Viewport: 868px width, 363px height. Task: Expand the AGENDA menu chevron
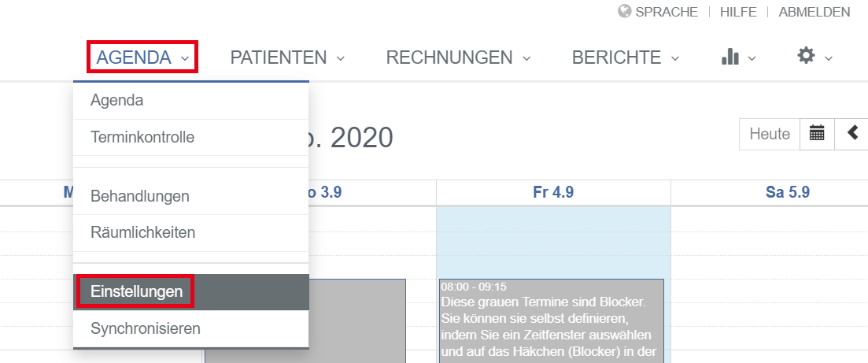(x=185, y=57)
